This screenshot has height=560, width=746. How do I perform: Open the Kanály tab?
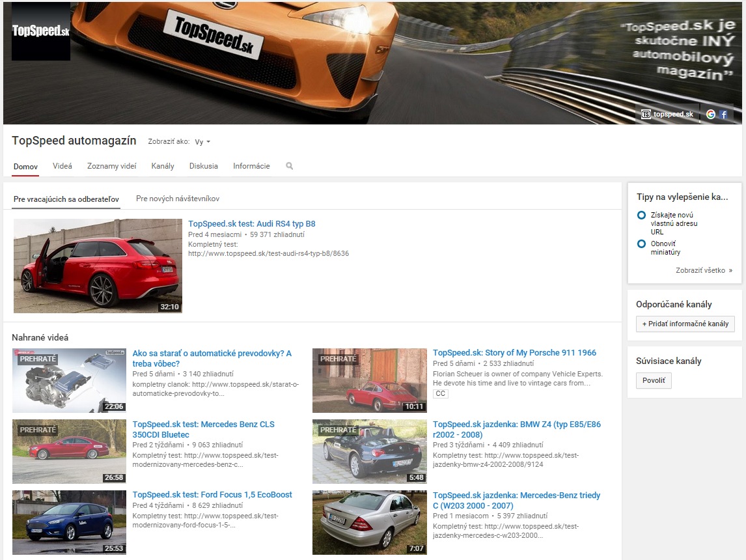163,166
